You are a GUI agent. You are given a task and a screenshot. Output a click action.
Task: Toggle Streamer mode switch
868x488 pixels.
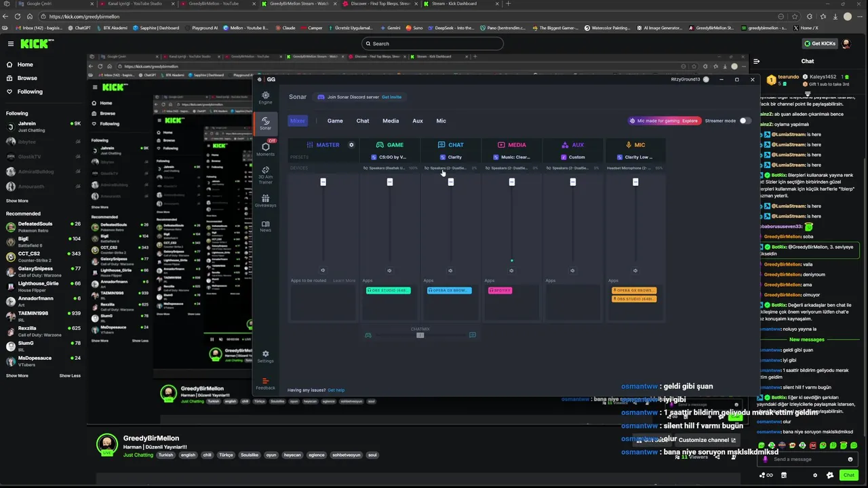[745, 121]
